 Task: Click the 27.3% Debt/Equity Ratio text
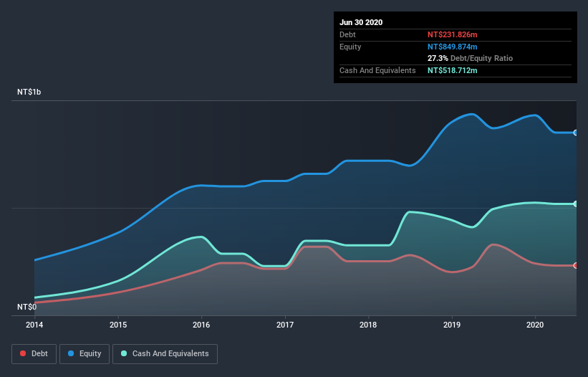(x=471, y=58)
